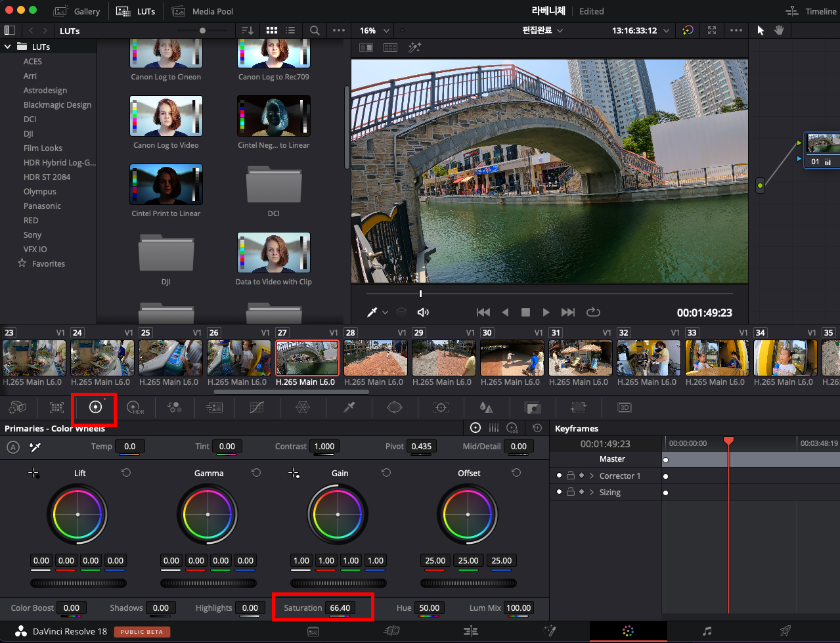Reset the Gain wheel

coord(386,473)
